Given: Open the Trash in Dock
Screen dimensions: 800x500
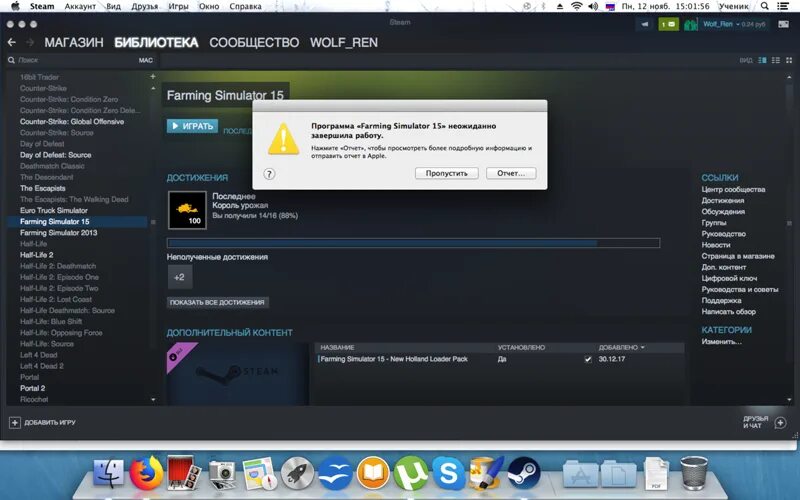Looking at the screenshot, I should (694, 473).
